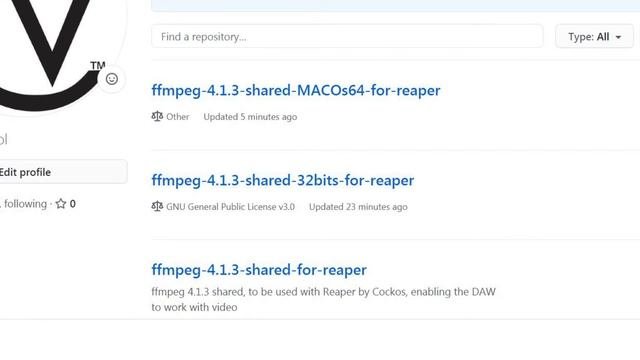
Task: Click the Other license label
Action: pyautogui.click(x=178, y=117)
